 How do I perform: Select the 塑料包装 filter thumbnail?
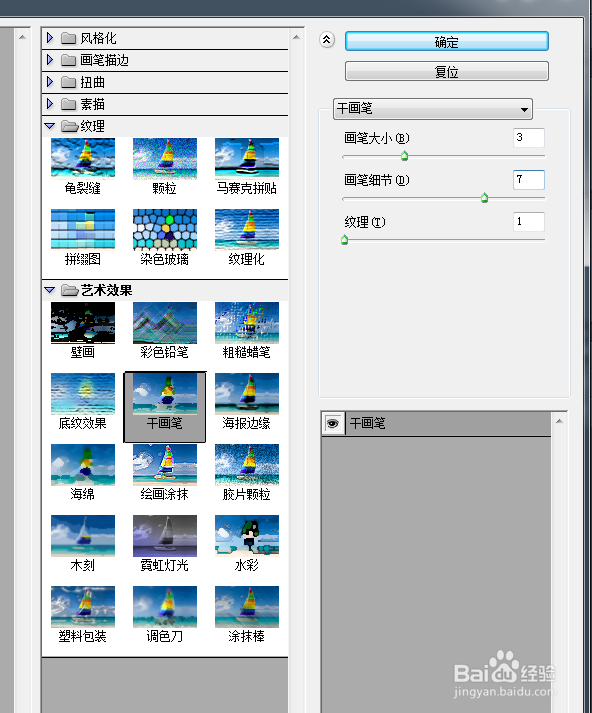83,607
